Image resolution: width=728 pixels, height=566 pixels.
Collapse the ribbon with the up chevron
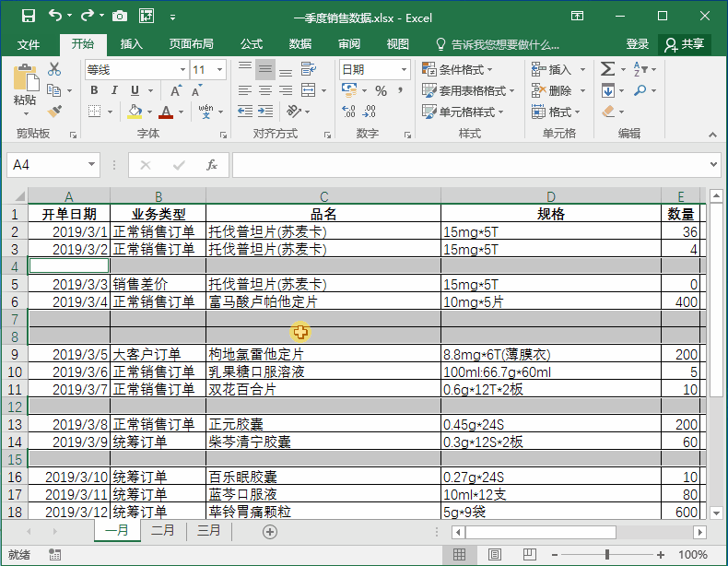(712, 135)
